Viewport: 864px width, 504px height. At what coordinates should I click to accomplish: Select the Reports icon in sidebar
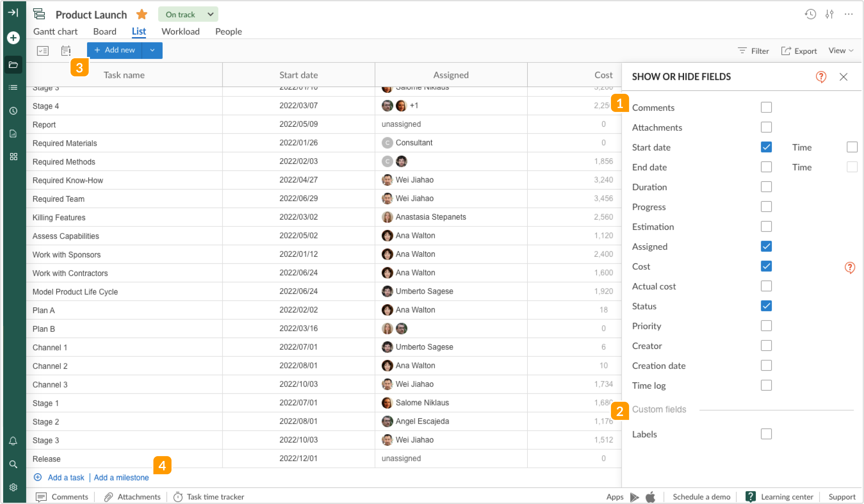click(x=14, y=134)
